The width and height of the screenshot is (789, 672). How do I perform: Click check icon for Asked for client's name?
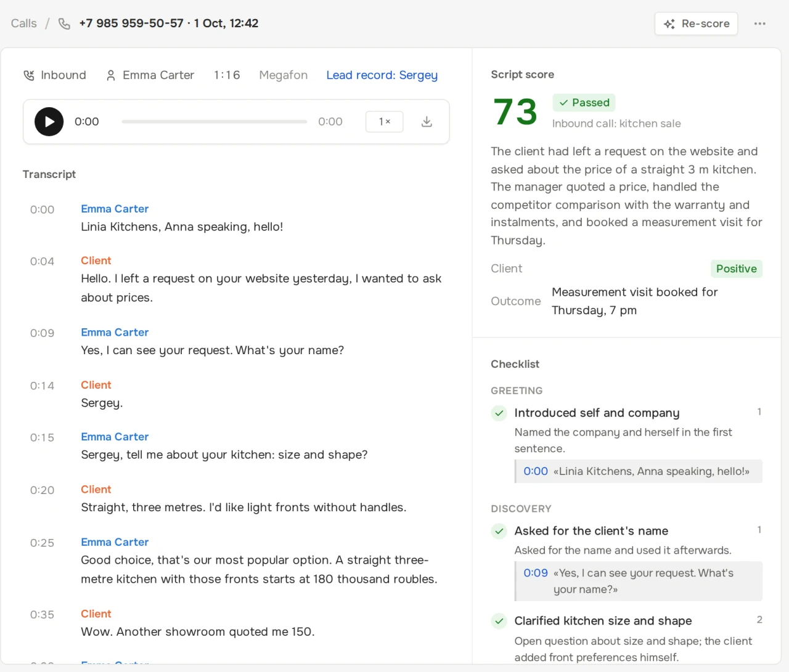pos(499,531)
